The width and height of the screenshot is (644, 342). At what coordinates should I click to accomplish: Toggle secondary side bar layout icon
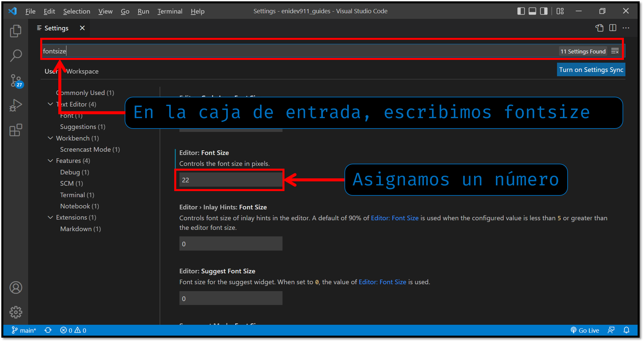(544, 11)
